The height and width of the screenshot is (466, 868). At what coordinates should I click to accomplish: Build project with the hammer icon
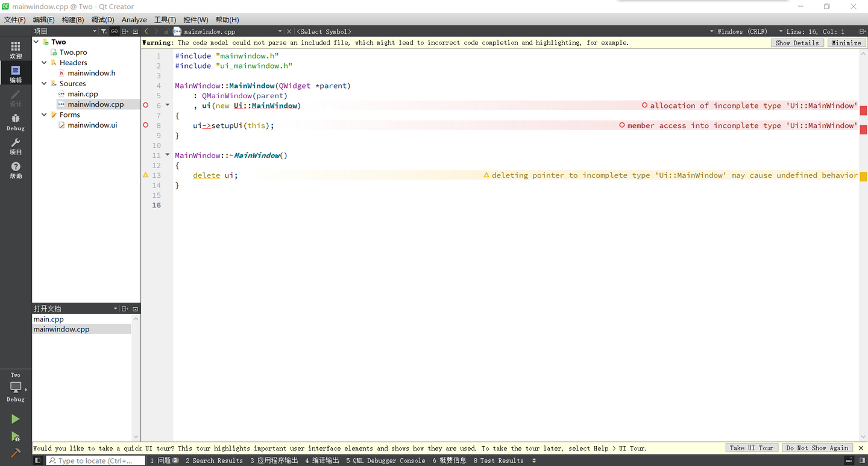(x=16, y=453)
